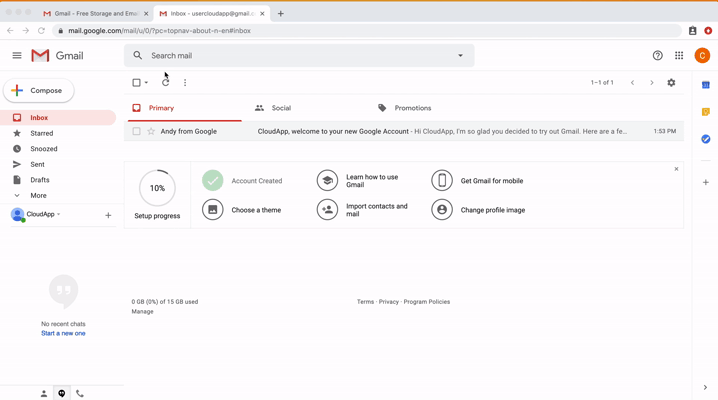Open the Hangouts conversations icon
This screenshot has height=400, width=718.
[x=62, y=393]
